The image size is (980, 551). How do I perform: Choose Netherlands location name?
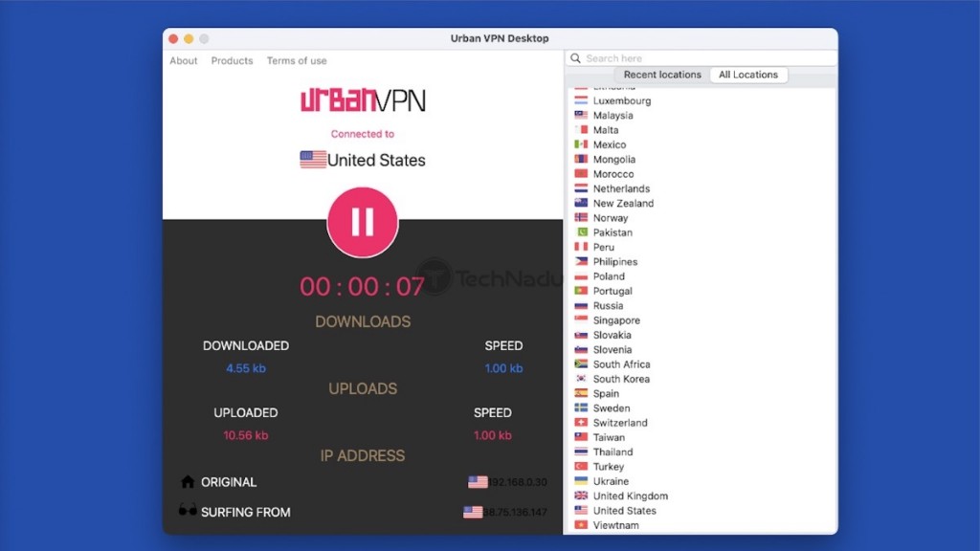(621, 188)
